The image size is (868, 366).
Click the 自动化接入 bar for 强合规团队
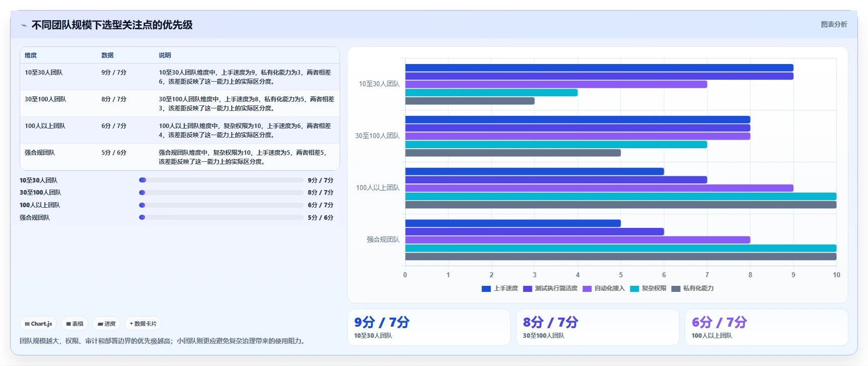[577, 240]
